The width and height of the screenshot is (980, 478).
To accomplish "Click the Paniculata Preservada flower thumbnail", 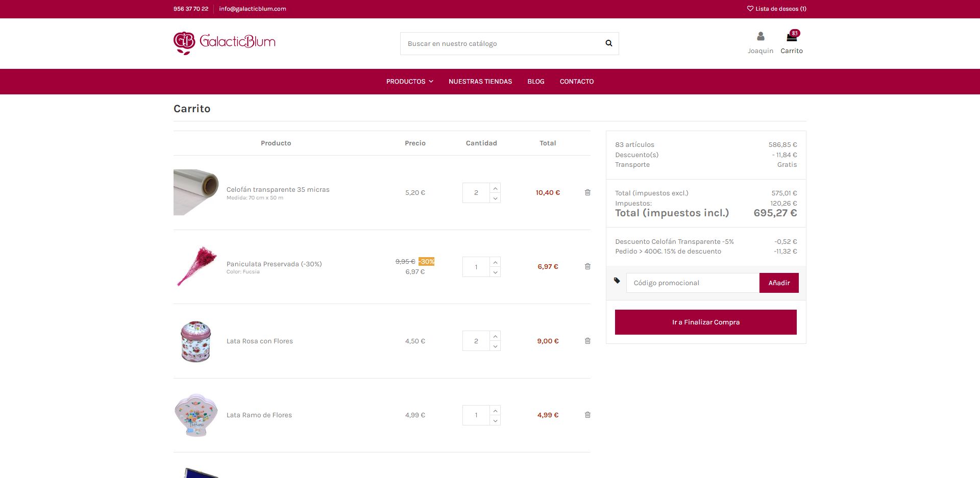I will pos(196,266).
